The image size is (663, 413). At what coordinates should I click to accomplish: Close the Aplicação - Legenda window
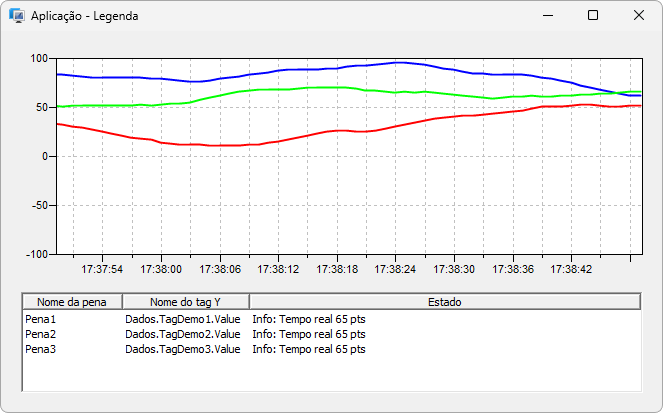638,16
